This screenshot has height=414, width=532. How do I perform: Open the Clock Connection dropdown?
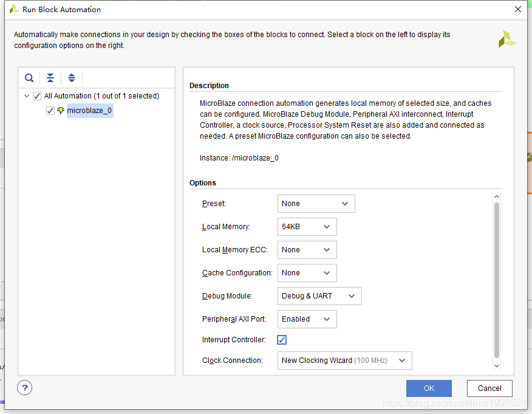tap(345, 361)
